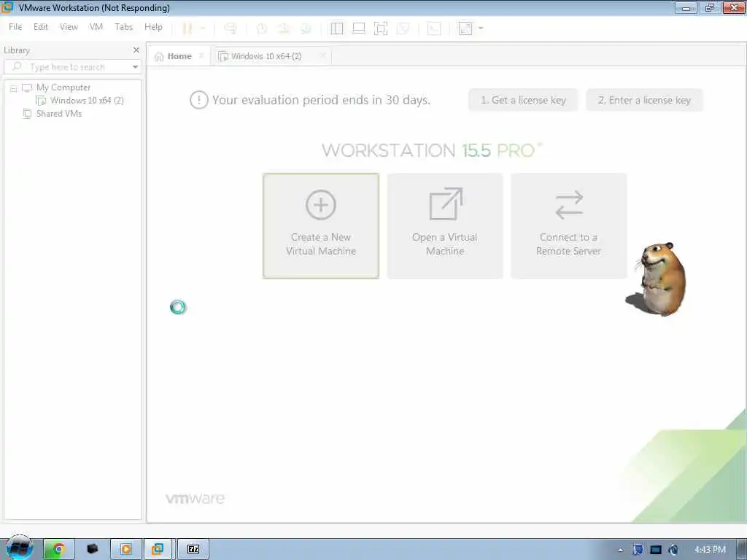The image size is (747, 560).
Task: Open the Tabs menu
Action: coord(123,27)
